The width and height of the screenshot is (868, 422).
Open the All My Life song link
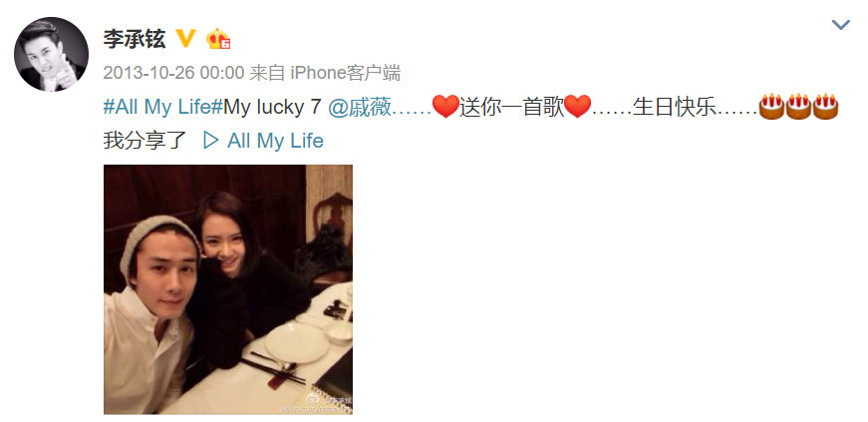tap(275, 141)
